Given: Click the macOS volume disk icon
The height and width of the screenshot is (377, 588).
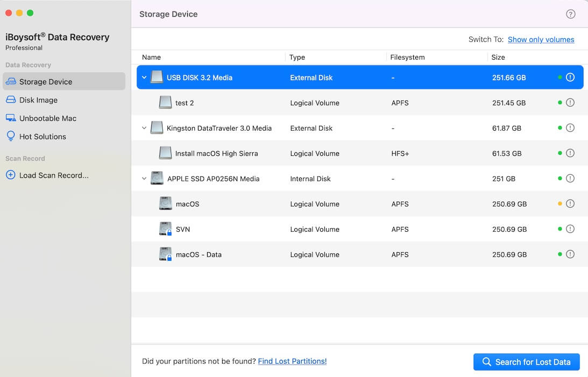Looking at the screenshot, I should (x=165, y=203).
